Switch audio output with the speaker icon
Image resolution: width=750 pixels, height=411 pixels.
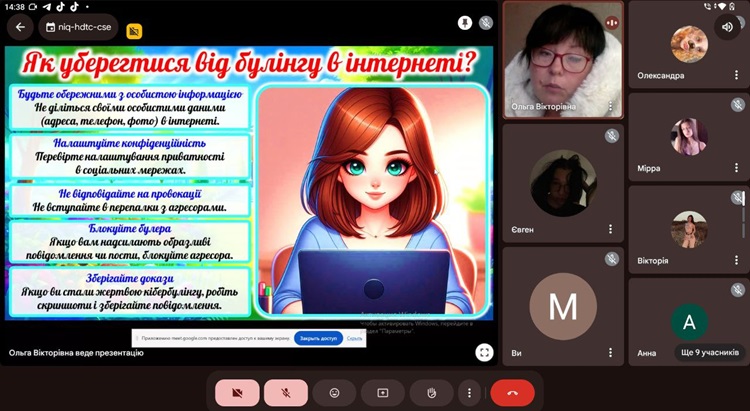[x=725, y=27]
